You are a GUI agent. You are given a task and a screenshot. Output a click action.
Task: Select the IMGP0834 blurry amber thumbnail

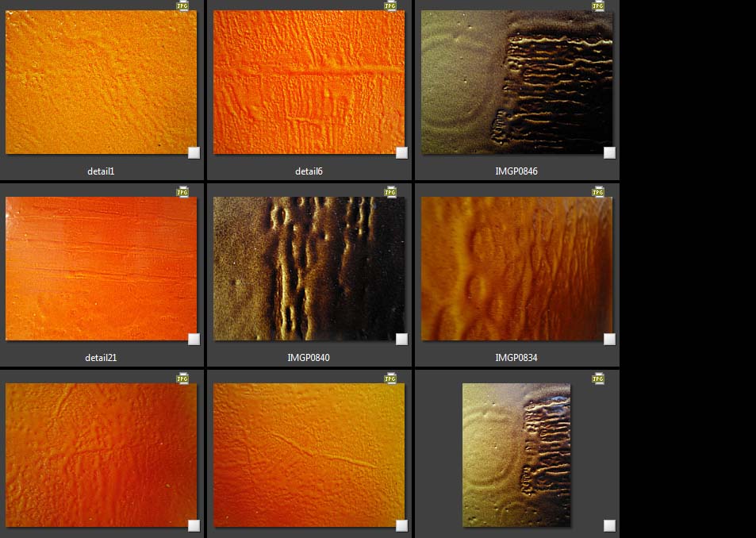[516, 268]
